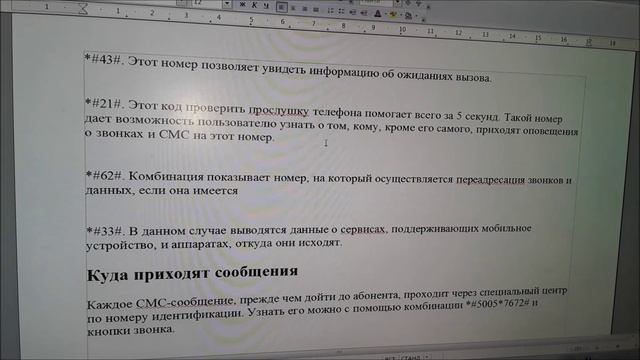Click the combination *#5005*7672#
This screenshot has width=640, height=360.
498,304
